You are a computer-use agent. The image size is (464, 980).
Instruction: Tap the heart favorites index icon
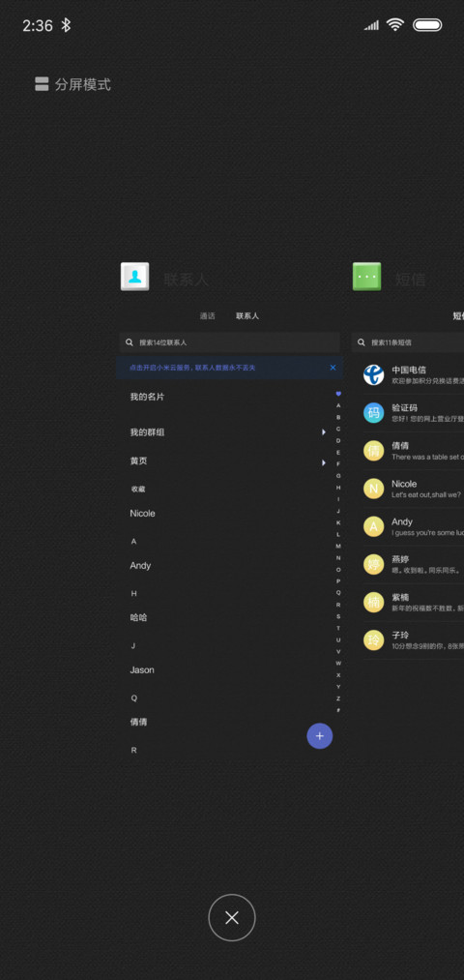[338, 394]
